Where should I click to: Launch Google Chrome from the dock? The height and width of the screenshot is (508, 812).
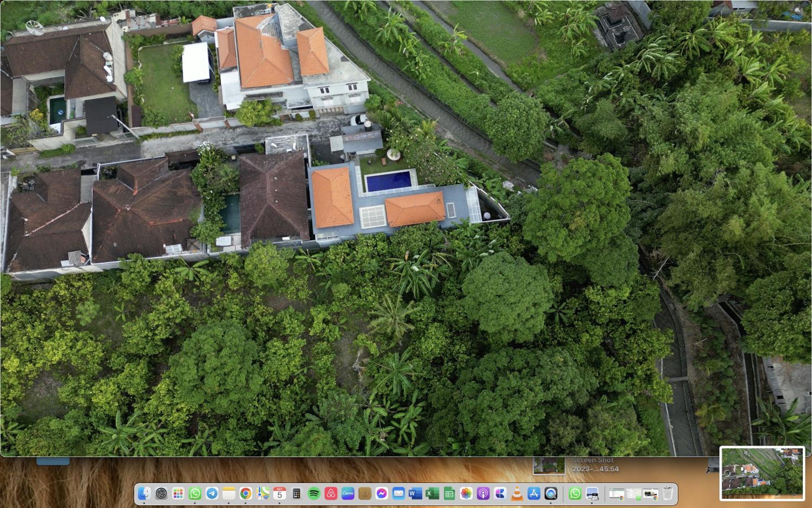246,494
